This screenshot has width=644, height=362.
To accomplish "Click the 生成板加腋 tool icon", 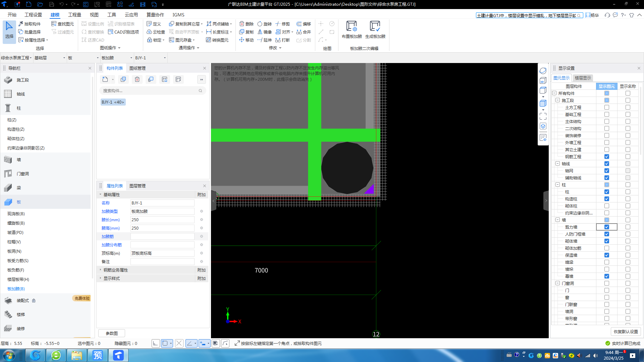I will 375,26.
